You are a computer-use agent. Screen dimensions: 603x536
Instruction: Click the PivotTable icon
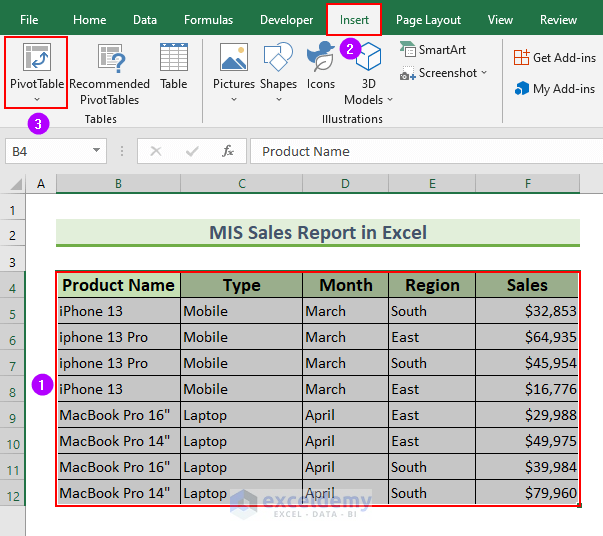click(36, 58)
